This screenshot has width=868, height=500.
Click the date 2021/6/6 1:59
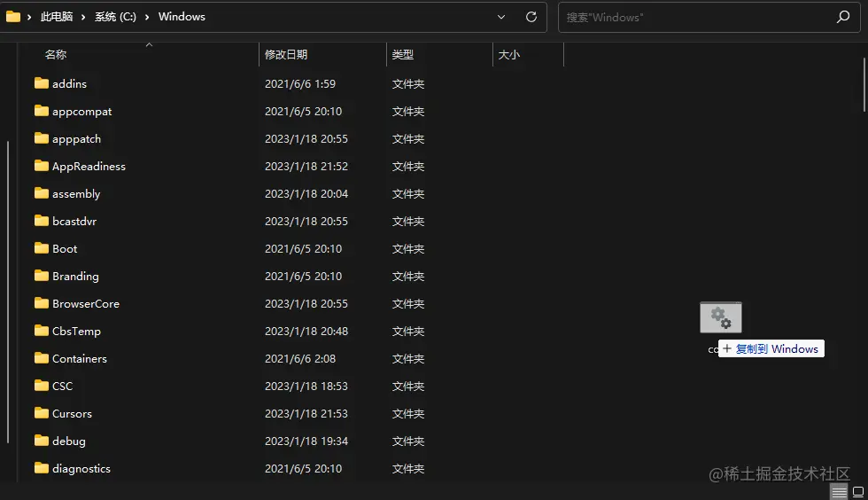pos(300,83)
